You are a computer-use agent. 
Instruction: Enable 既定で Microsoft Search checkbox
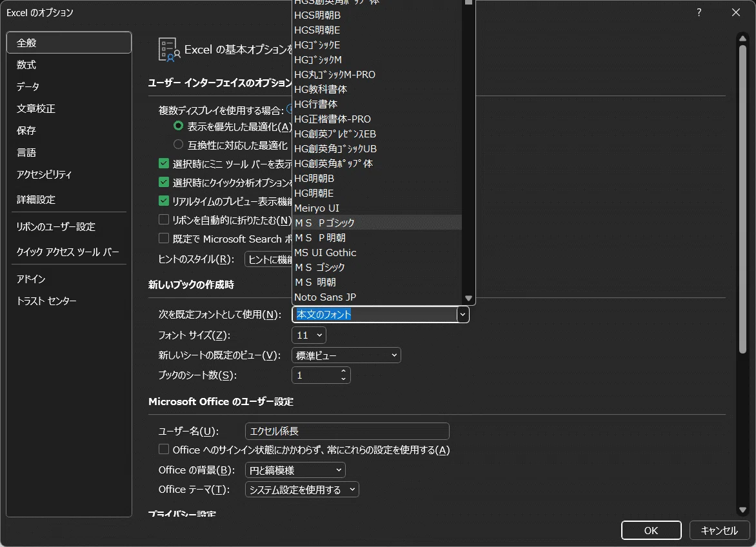164,239
